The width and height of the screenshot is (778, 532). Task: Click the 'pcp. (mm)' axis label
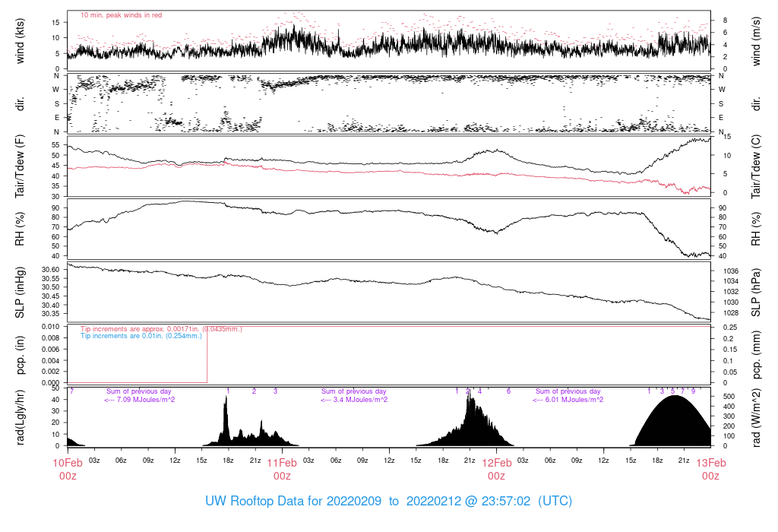click(755, 354)
